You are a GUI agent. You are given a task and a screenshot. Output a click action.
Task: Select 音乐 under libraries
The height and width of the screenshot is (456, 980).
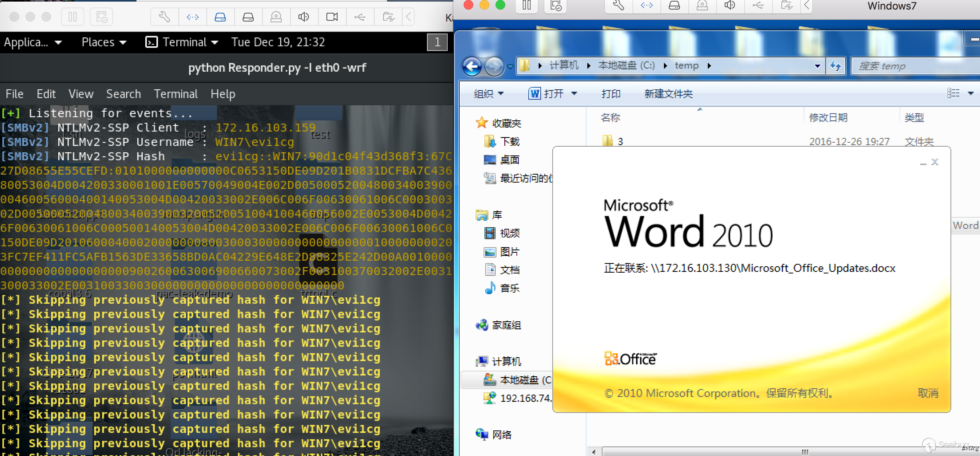click(x=509, y=288)
